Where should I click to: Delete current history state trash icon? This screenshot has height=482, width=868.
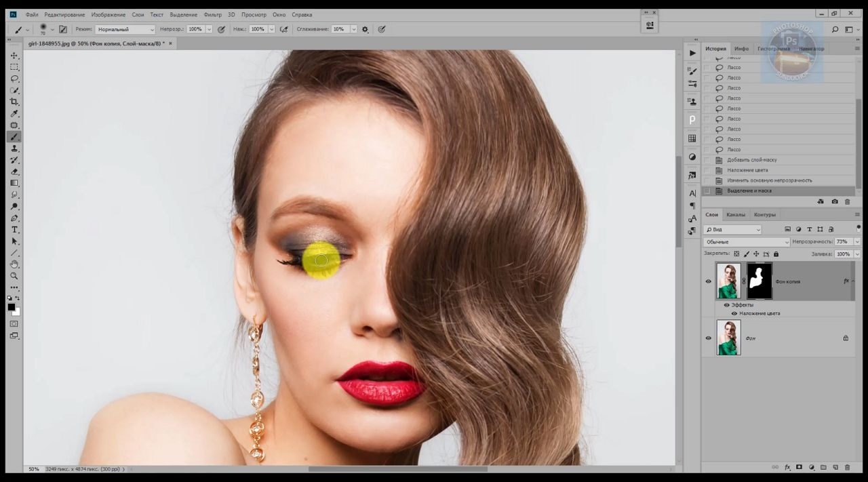tap(847, 201)
